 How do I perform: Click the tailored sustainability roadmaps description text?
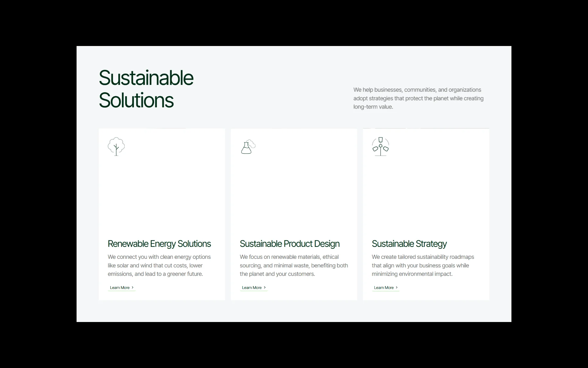tap(423, 265)
